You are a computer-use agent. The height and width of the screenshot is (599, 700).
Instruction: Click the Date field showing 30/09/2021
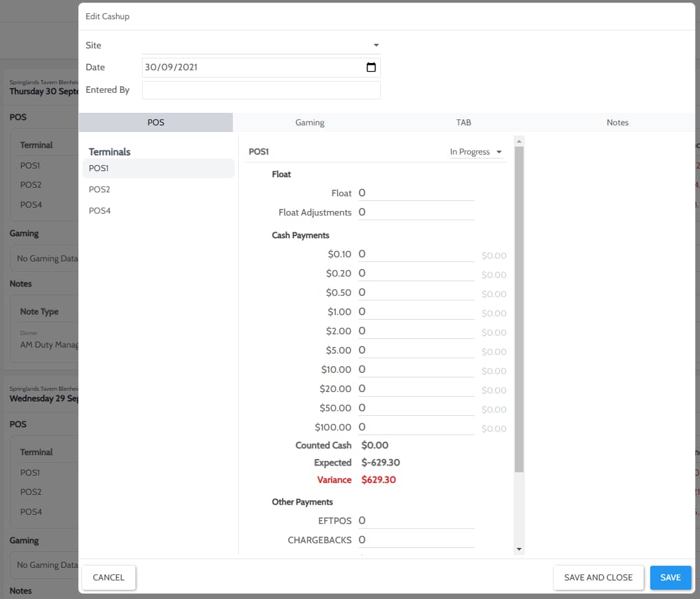click(252, 67)
